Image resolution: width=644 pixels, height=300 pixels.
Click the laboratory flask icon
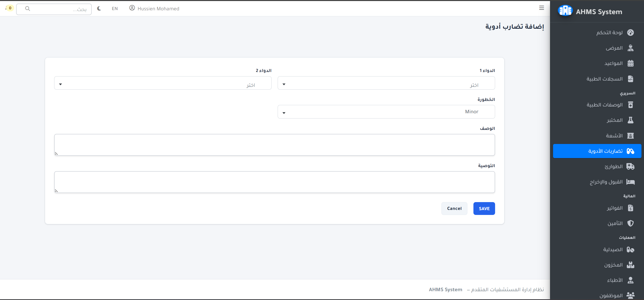pos(630,120)
